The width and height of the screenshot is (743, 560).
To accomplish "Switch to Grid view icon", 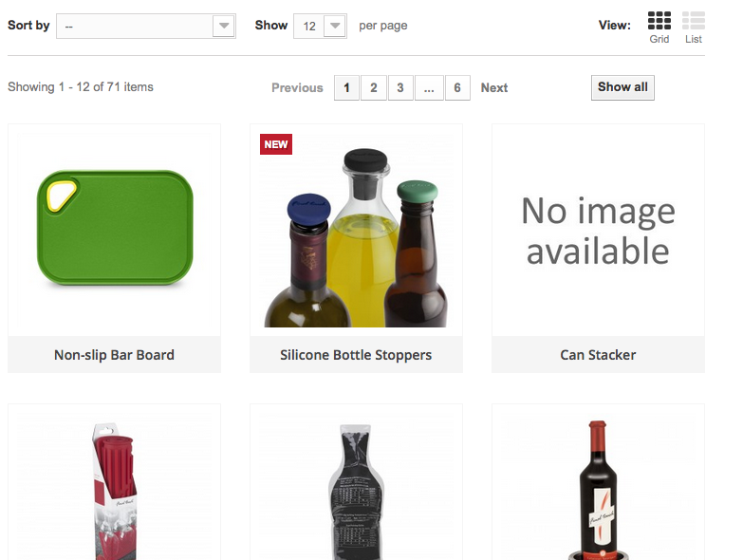I will 659,20.
